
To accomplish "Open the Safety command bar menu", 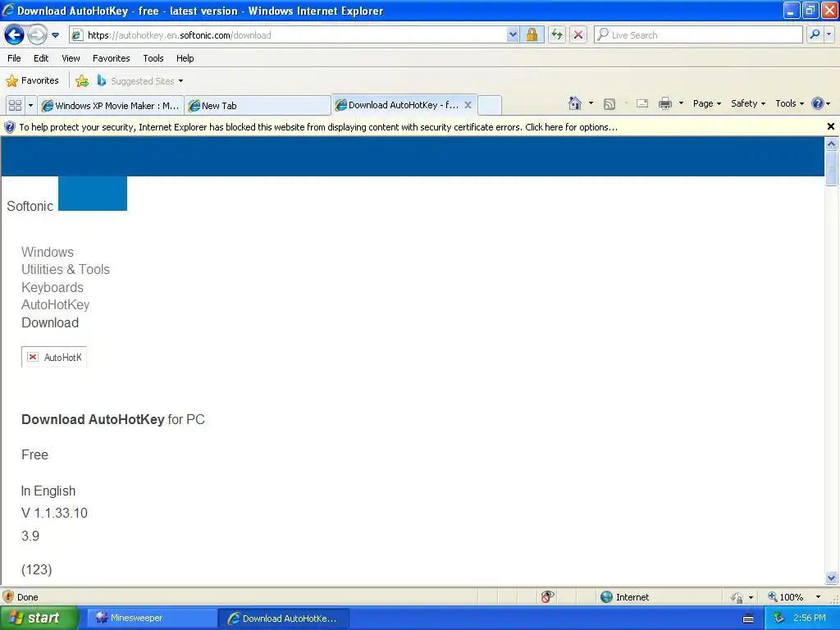I will pyautogui.click(x=748, y=103).
